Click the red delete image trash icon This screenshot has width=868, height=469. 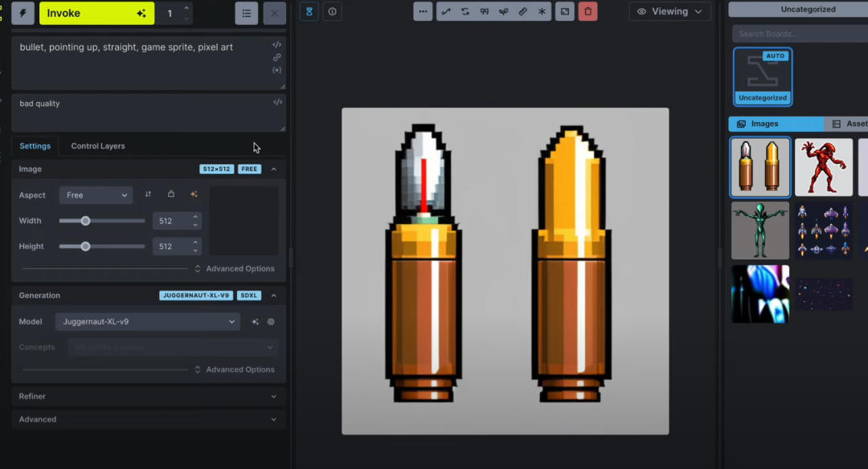(588, 12)
